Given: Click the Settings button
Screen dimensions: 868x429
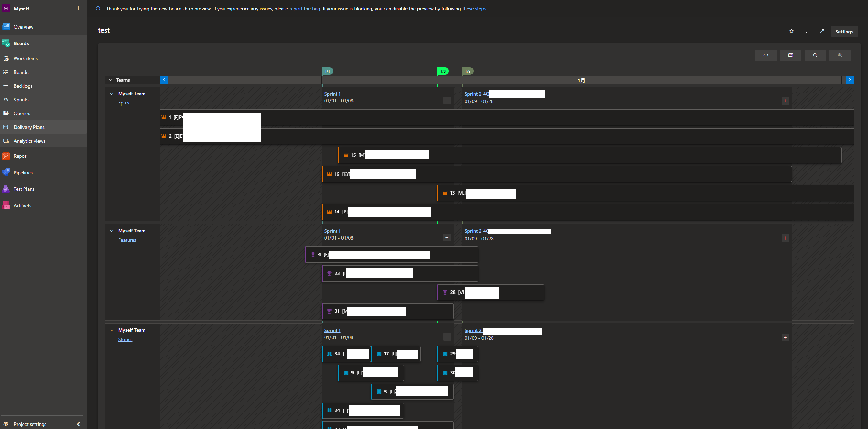Looking at the screenshot, I should (844, 32).
